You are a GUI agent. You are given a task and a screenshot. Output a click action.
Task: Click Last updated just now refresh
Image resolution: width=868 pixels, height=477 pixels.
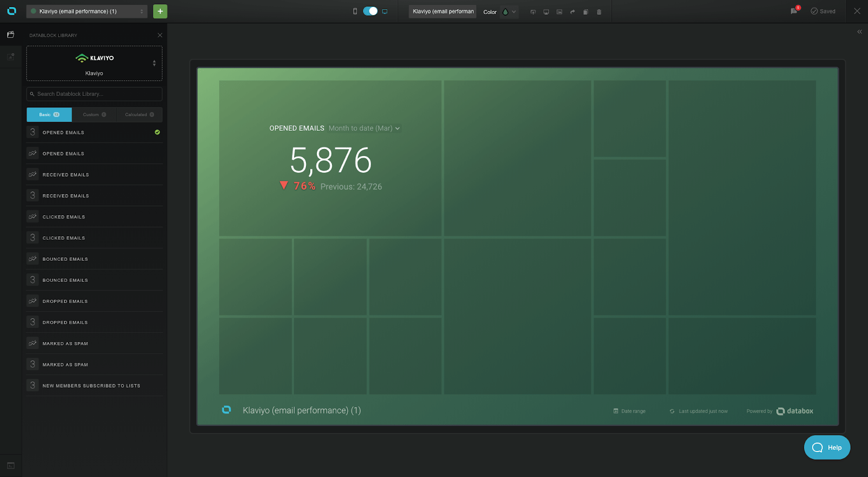coord(699,411)
